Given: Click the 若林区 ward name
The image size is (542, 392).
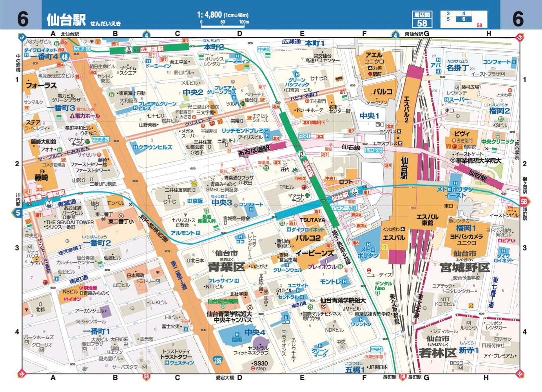Looking at the screenshot, I should coord(438,352).
